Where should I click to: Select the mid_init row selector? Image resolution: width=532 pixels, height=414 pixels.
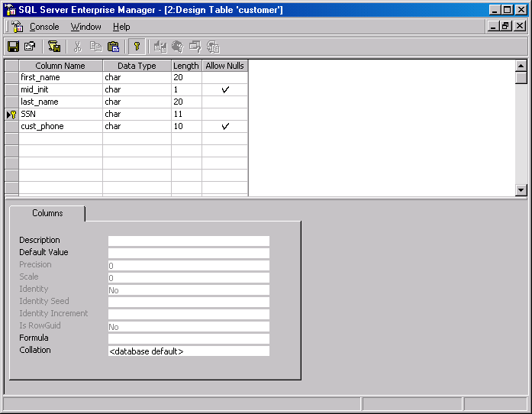coord(11,89)
